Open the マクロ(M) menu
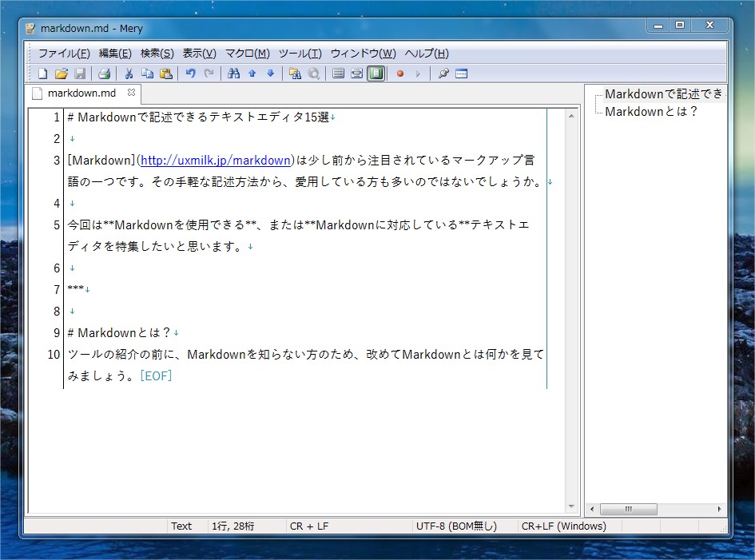 [247, 54]
